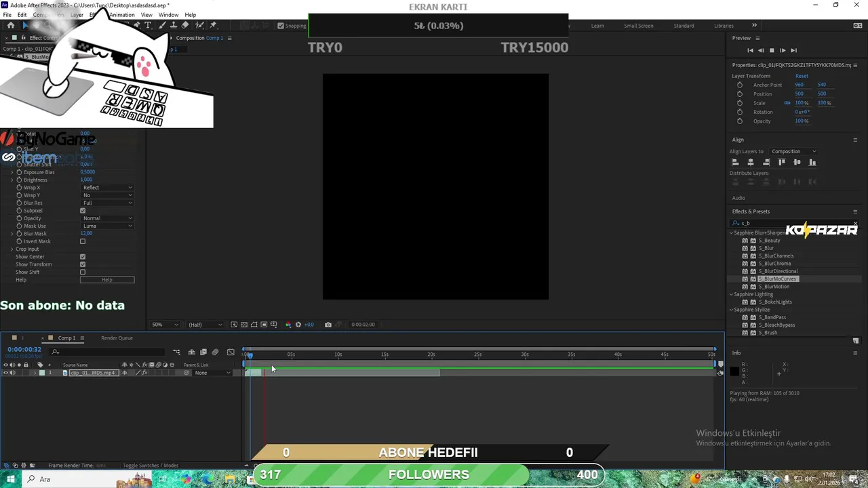Toggle Opacity stopwatch in Layer Transform
Screen dimensions: 868x488
point(740,121)
